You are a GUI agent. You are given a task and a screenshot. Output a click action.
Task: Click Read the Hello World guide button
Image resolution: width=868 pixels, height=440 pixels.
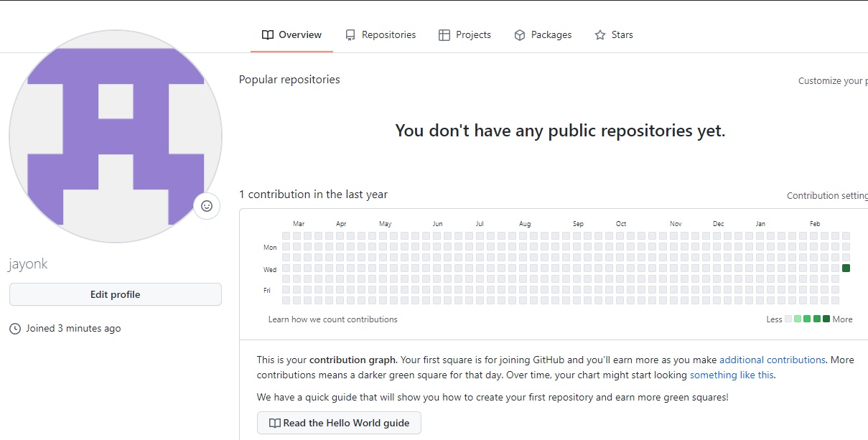[x=339, y=423]
